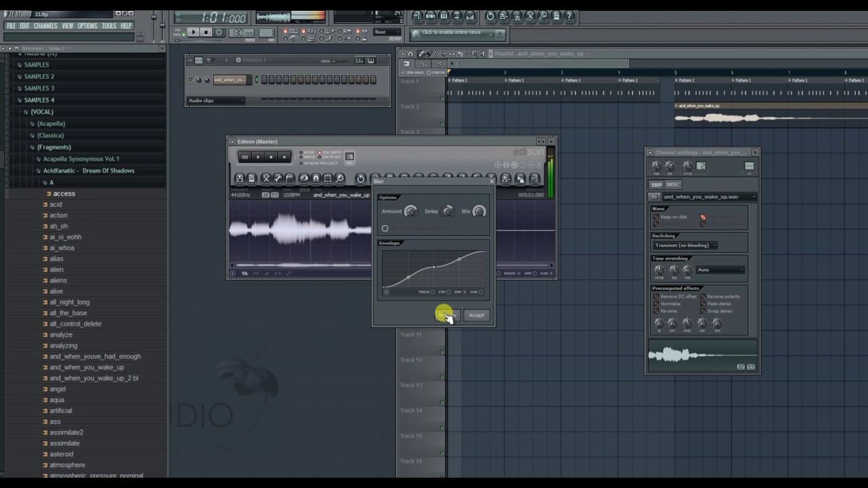
Task: Click Edison's loop infinity button
Action: pos(245,157)
